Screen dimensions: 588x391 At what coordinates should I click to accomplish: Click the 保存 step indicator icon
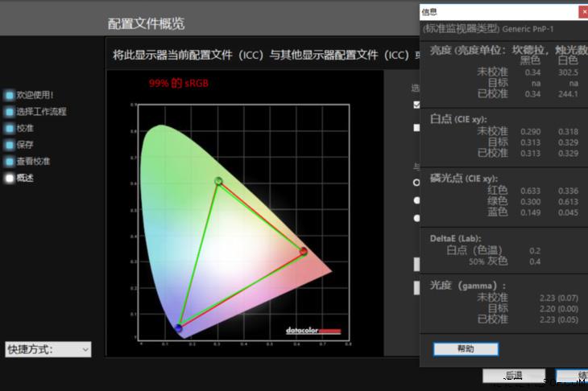tap(10, 145)
